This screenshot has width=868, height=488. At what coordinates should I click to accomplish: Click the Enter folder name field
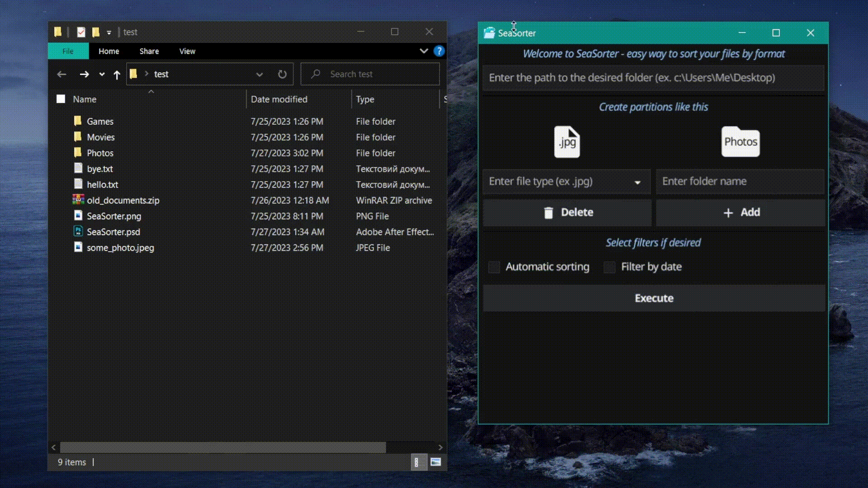click(x=741, y=182)
